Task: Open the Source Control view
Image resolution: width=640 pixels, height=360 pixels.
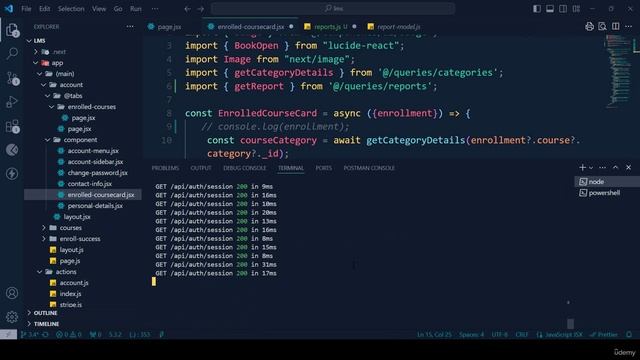Action: 12,78
